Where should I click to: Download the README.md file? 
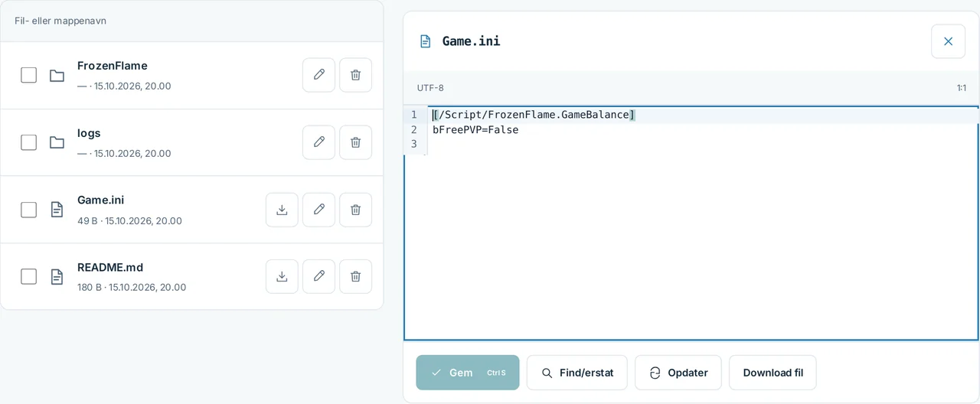282,276
